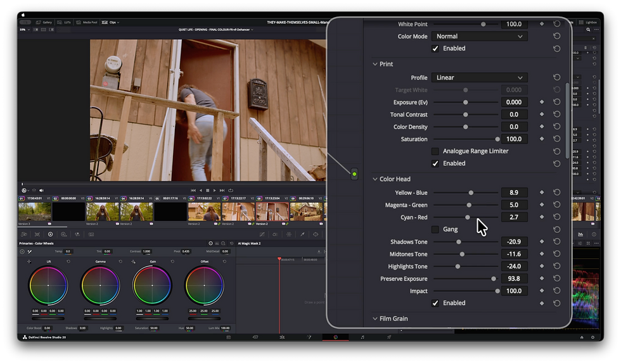Viewport: 621px width, 364px height.
Task: Enable the Analogue Range Limiter checkbox
Action: pos(435,151)
